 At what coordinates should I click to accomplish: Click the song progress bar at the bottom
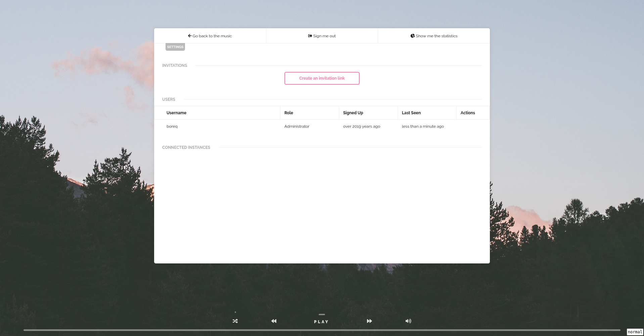(322, 330)
